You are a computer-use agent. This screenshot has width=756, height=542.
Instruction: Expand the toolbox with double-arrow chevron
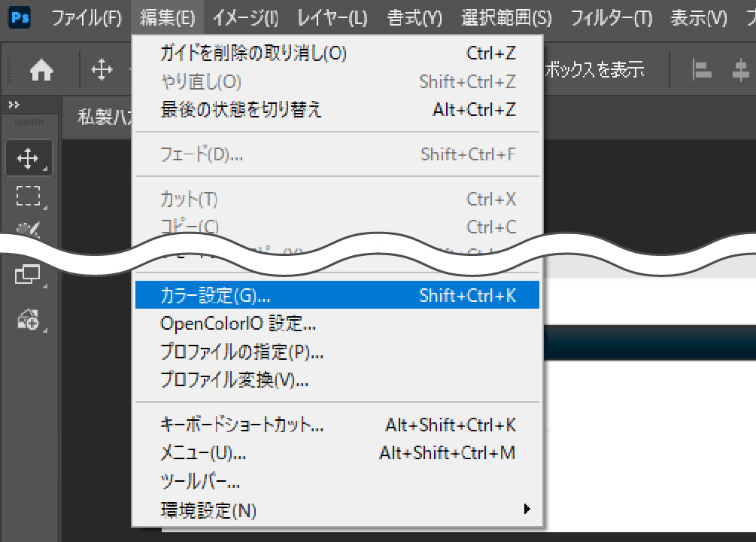[14, 105]
